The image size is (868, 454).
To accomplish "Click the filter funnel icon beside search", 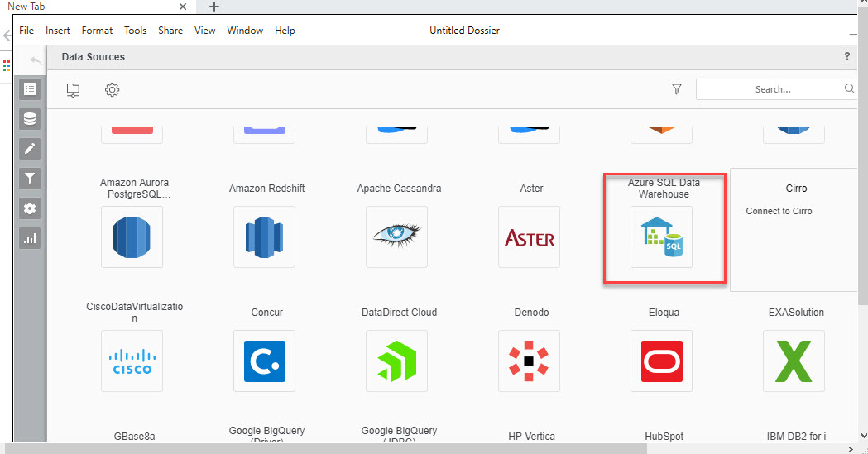I will click(677, 89).
